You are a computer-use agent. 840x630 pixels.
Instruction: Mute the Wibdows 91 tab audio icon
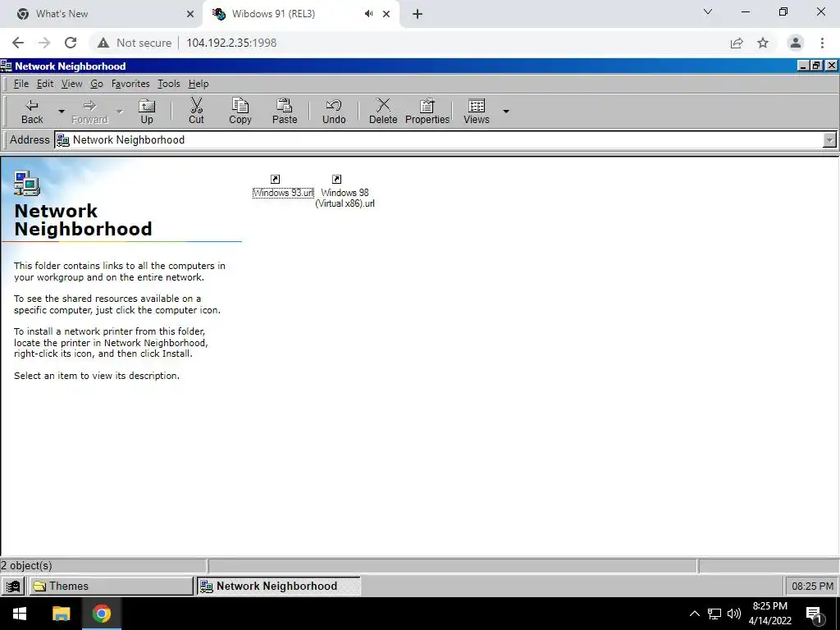coord(368,14)
